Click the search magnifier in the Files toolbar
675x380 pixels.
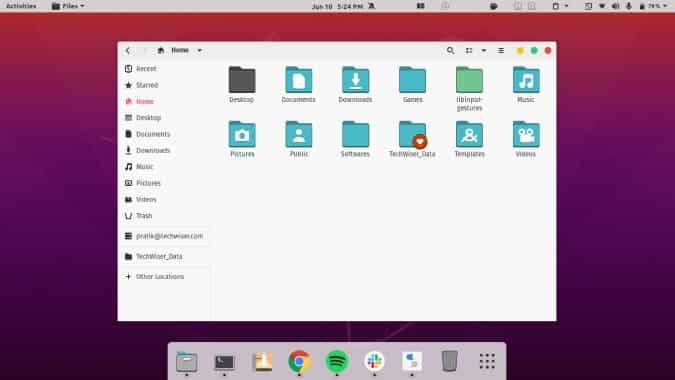tap(450, 50)
